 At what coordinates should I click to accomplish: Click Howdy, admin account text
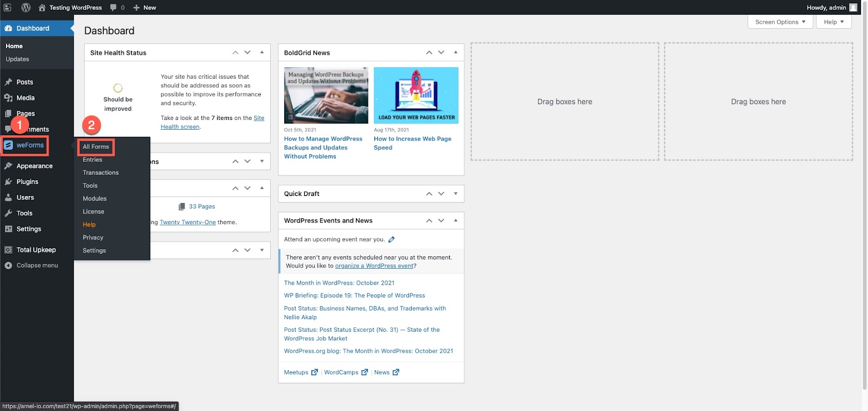coord(826,8)
